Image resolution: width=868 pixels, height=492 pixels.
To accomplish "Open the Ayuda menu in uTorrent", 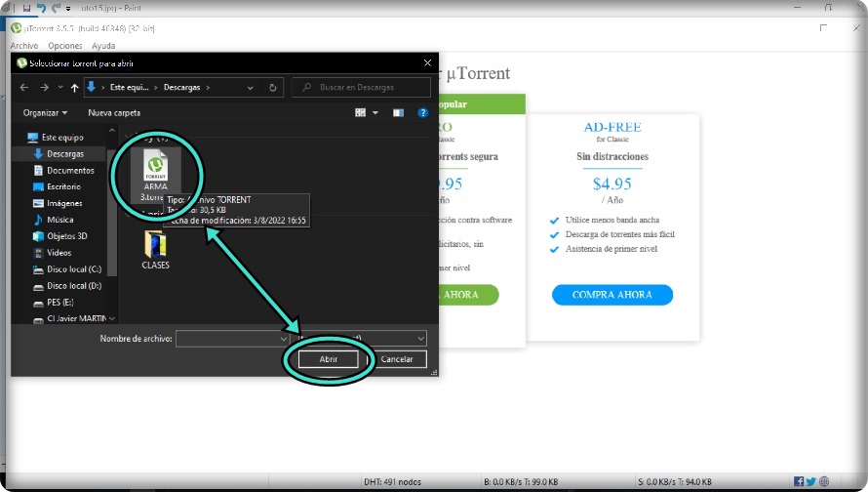I will 103,46.
